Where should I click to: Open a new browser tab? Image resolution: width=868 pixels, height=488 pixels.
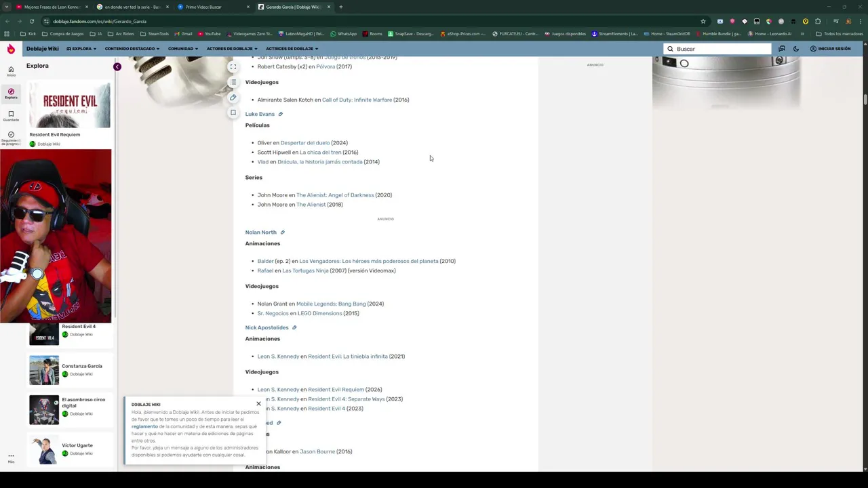[x=340, y=7]
